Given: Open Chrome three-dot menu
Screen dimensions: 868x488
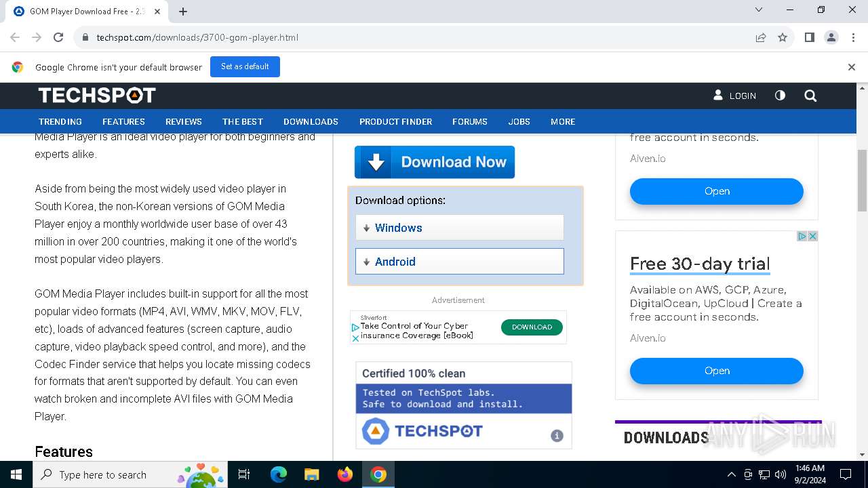Looking at the screenshot, I should click(852, 37).
